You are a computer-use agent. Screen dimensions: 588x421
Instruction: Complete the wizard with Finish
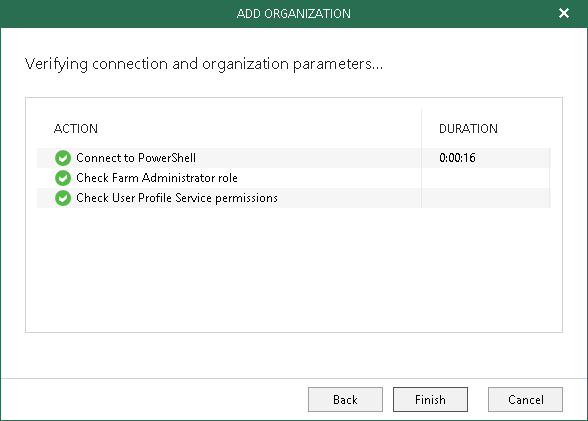point(430,400)
